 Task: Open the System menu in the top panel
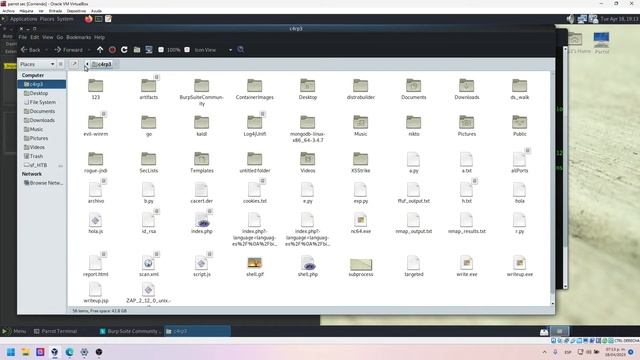coord(65,19)
